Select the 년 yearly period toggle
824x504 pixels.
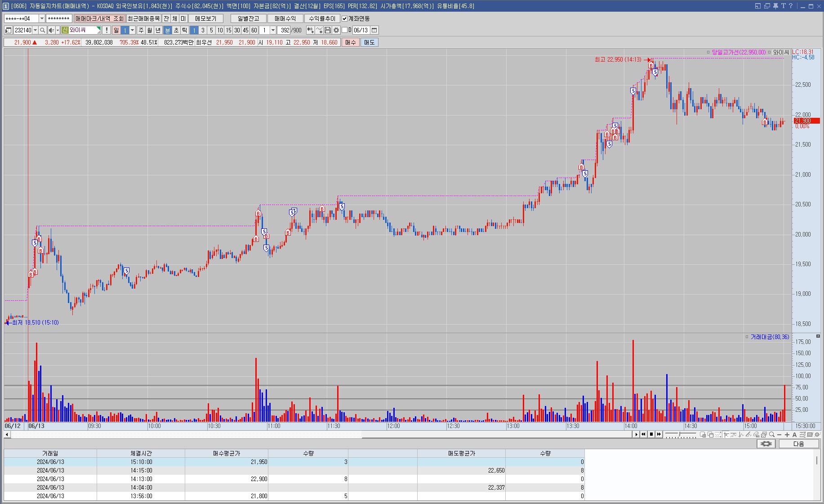(x=158, y=30)
